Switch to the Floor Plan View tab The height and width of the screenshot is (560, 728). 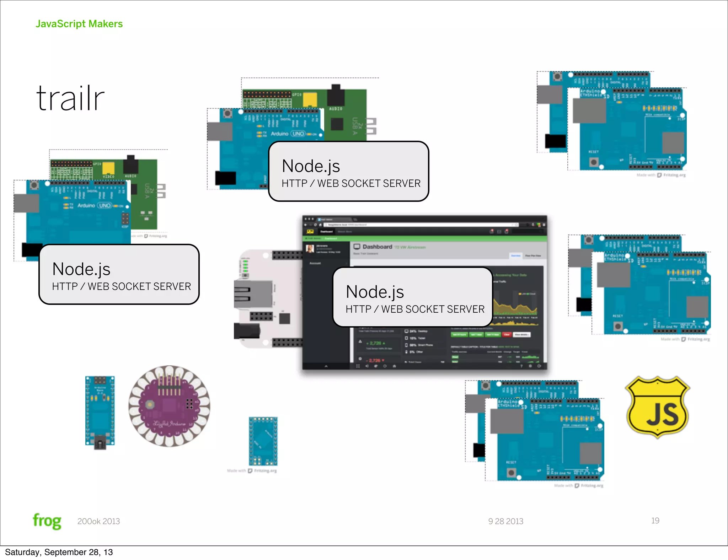click(533, 255)
